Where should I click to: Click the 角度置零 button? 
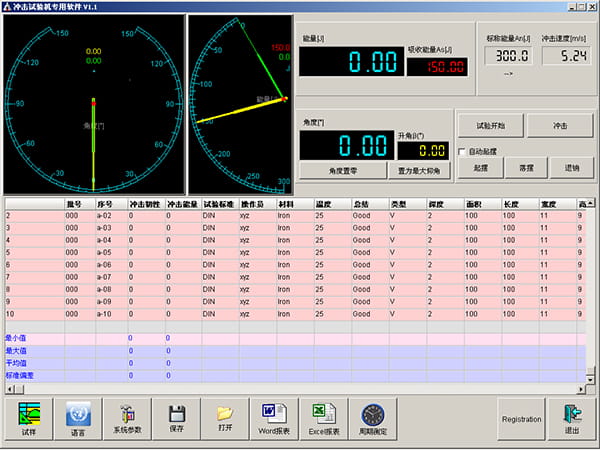click(345, 170)
